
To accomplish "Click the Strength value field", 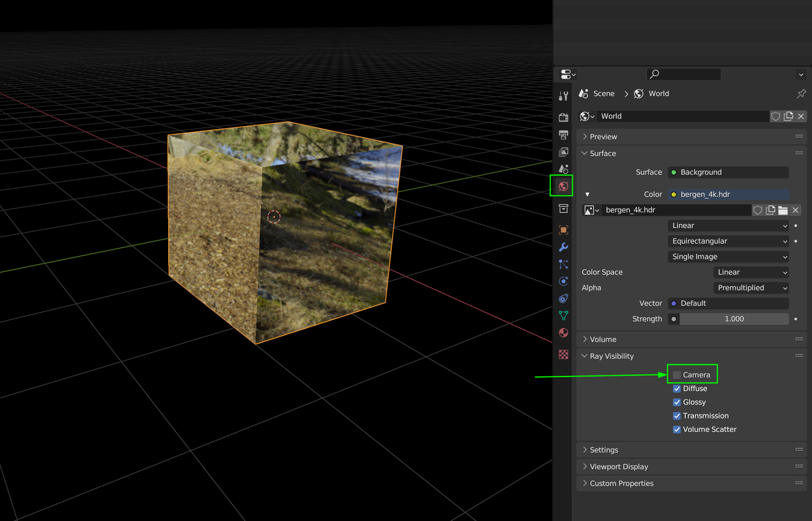I will coord(735,319).
